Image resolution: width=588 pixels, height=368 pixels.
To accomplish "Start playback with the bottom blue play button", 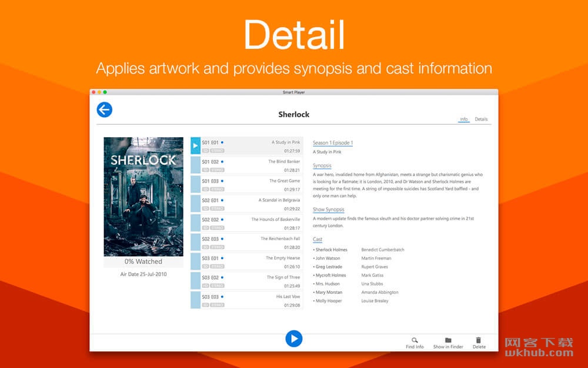I will pos(293,339).
